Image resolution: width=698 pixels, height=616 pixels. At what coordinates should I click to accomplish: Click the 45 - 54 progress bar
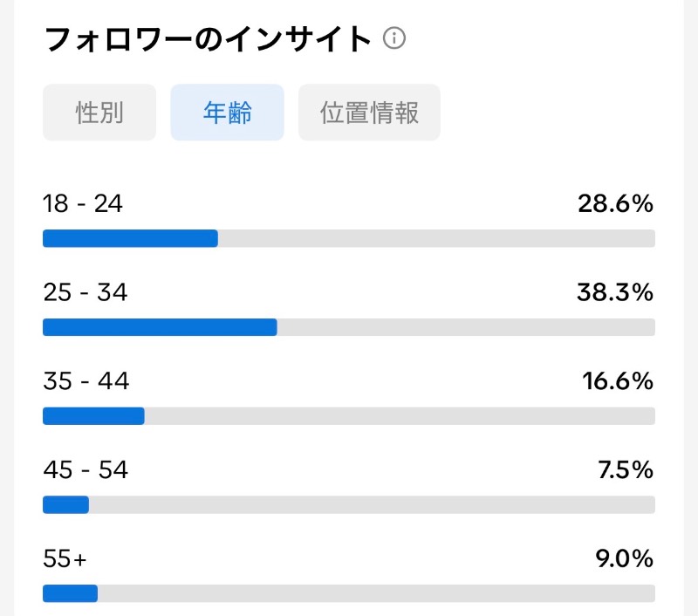coord(348,504)
